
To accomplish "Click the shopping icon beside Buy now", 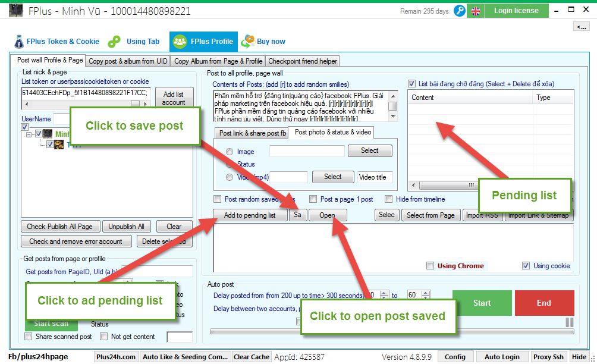I will pyautogui.click(x=248, y=42).
